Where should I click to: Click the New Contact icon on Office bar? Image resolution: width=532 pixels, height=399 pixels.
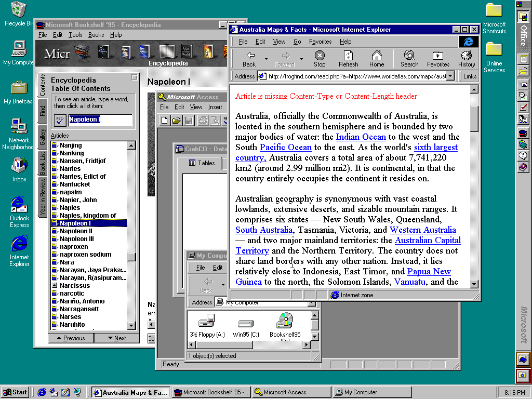pyautogui.click(x=523, y=119)
